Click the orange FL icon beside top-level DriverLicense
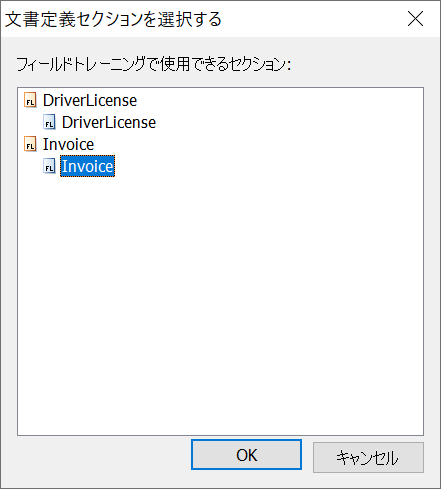Viewport: 441px width, 489px height. coord(30,100)
